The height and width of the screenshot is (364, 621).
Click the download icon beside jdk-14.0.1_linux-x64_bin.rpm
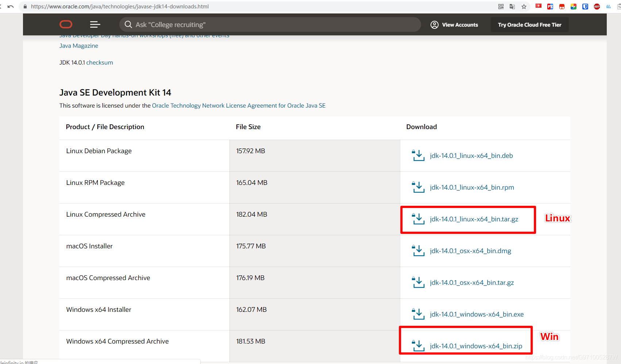point(418,187)
